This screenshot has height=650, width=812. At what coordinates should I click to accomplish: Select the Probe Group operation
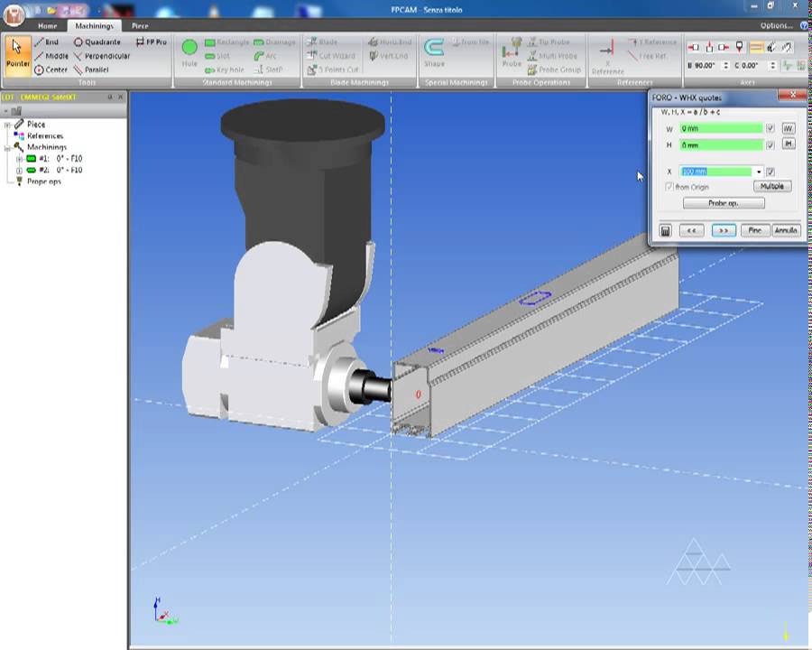pyautogui.click(x=554, y=70)
